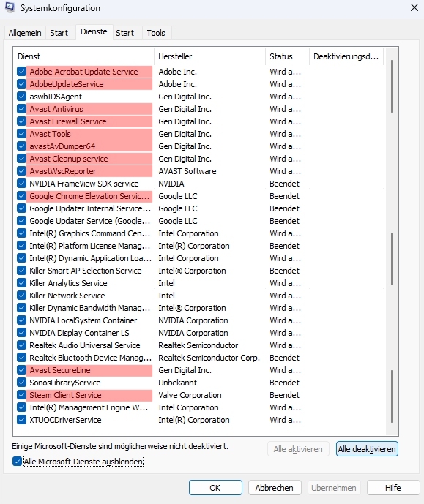
Task: Select the Killer Analytics Service entry
Action: (68, 283)
